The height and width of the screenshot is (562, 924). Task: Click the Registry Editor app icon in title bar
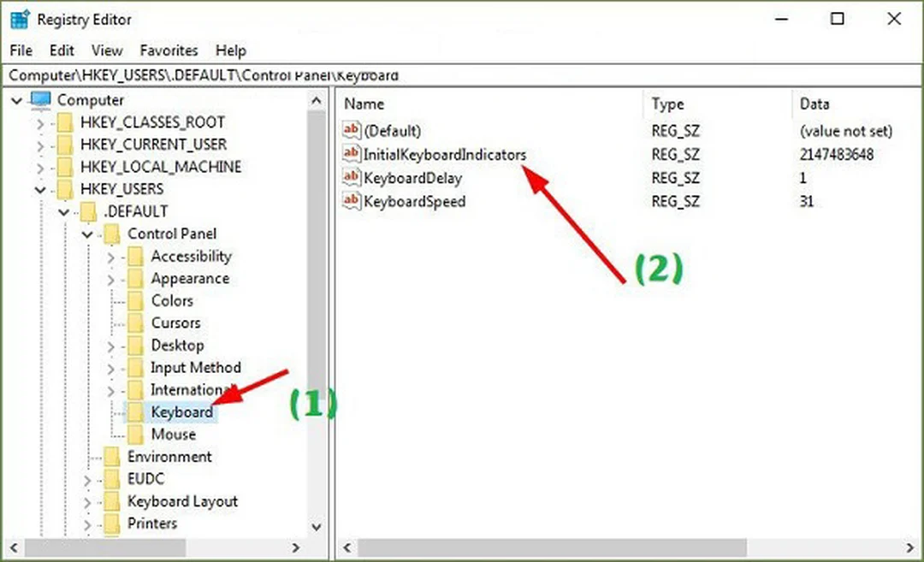click(20, 20)
